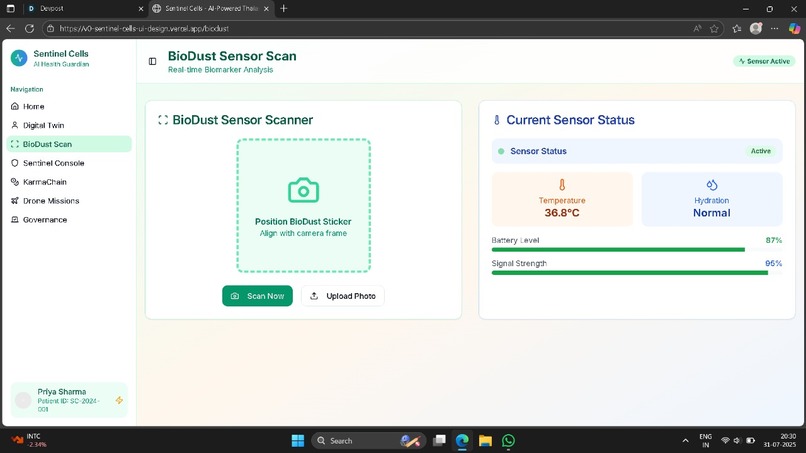The image size is (806, 453).
Task: Click the 87% battery value
Action: click(774, 240)
